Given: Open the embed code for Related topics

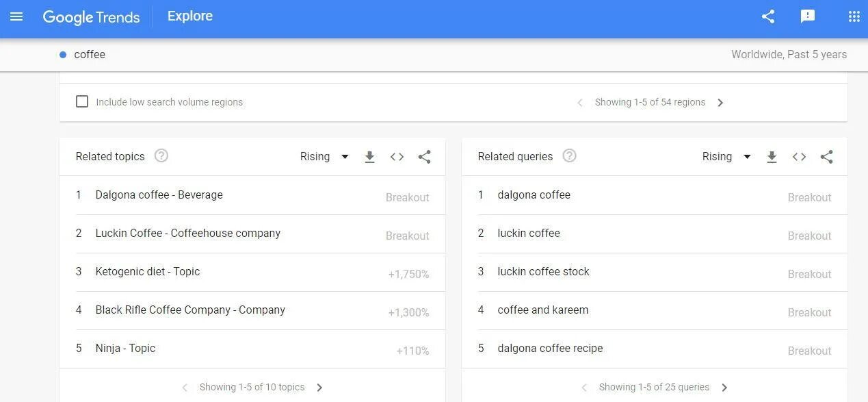Looking at the screenshot, I should pyautogui.click(x=397, y=156).
